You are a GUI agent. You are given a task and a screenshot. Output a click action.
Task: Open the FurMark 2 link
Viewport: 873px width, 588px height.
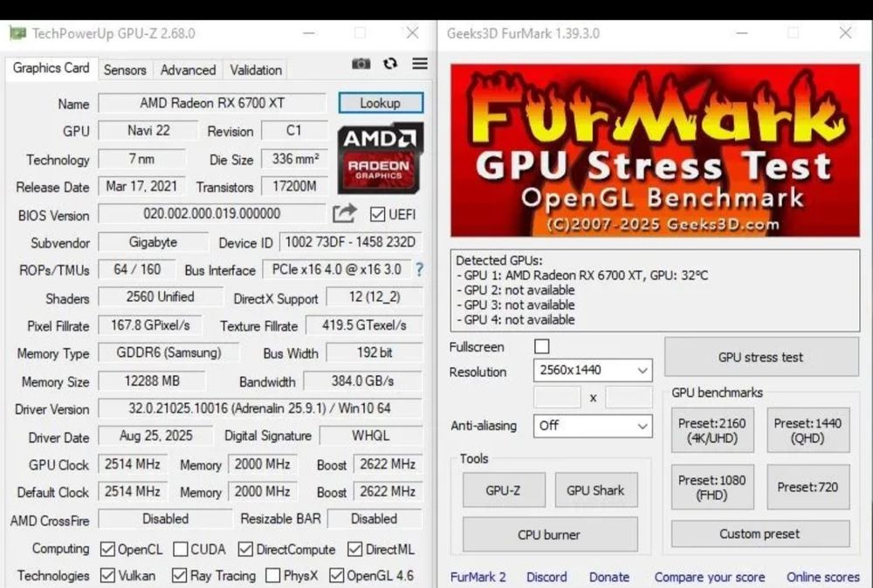[x=478, y=578]
